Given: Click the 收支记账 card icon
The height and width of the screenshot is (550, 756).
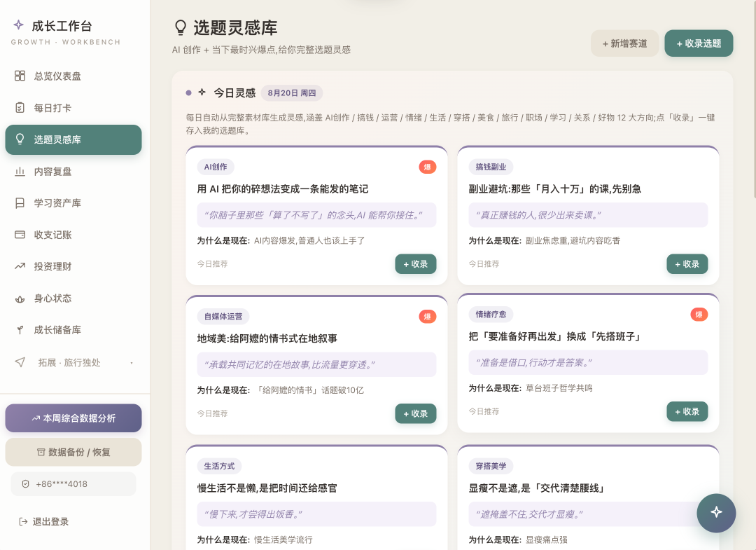Looking at the screenshot, I should 20,235.
